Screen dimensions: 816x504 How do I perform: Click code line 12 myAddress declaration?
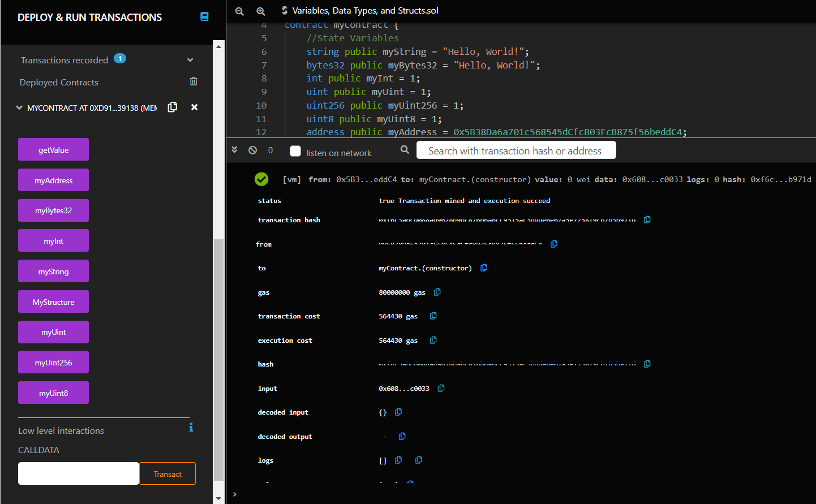pyautogui.click(x=496, y=132)
